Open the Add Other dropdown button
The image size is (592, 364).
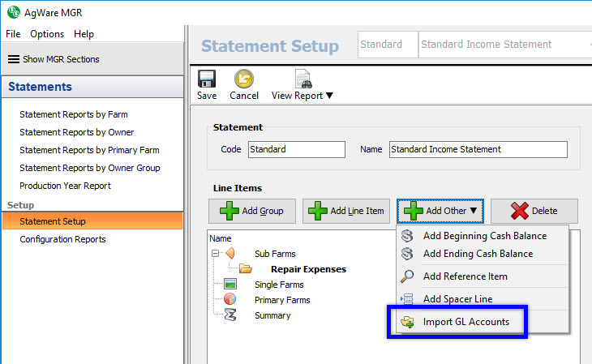coord(441,211)
